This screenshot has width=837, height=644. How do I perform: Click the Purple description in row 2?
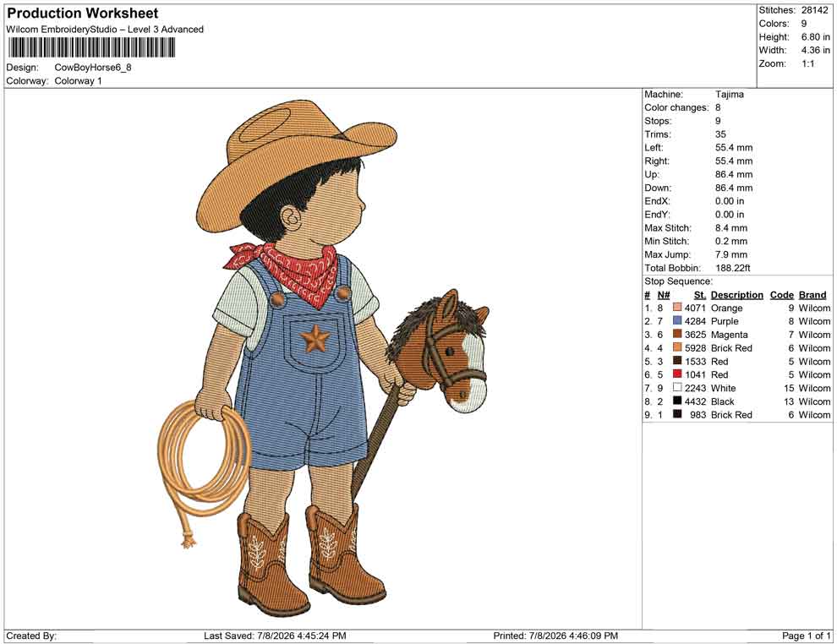point(725,321)
